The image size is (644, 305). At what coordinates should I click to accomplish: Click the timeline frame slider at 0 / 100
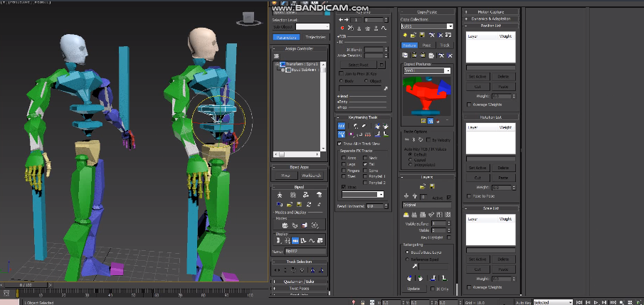(26, 284)
